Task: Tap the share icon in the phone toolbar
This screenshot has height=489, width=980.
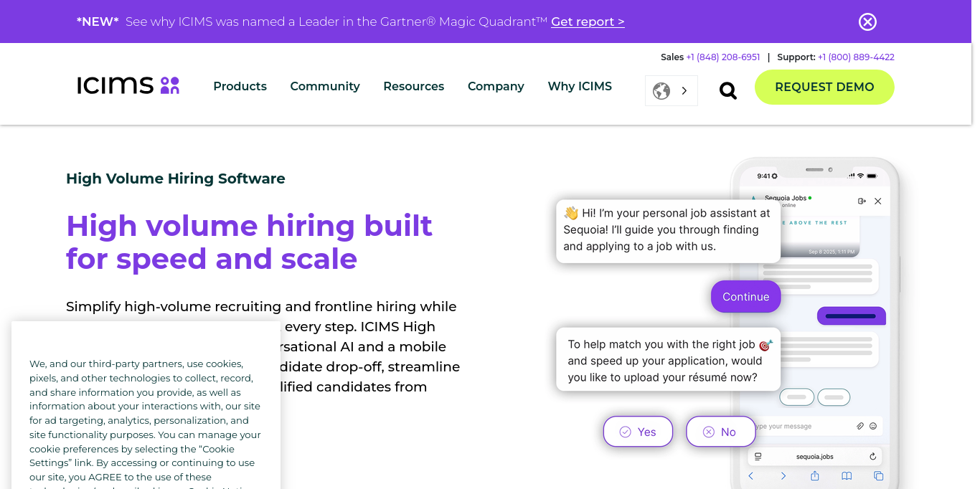Action: coord(815,476)
